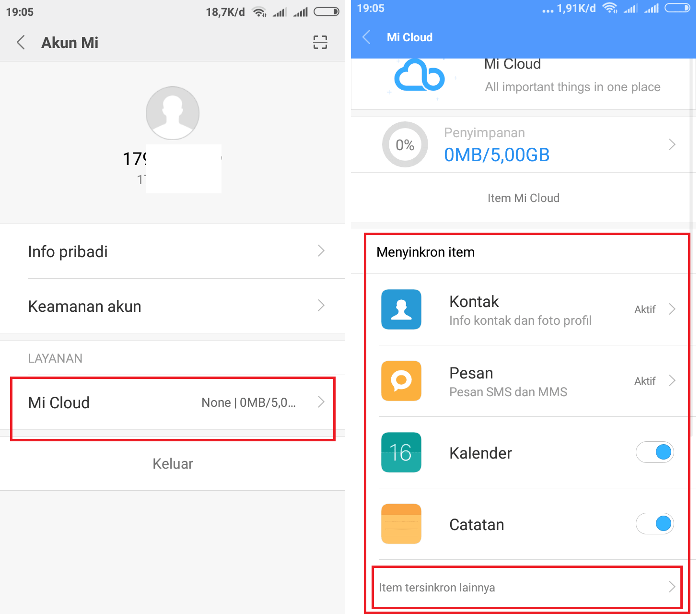Tap the yellow Catatan notes icon
700x614 pixels.
[401, 524]
